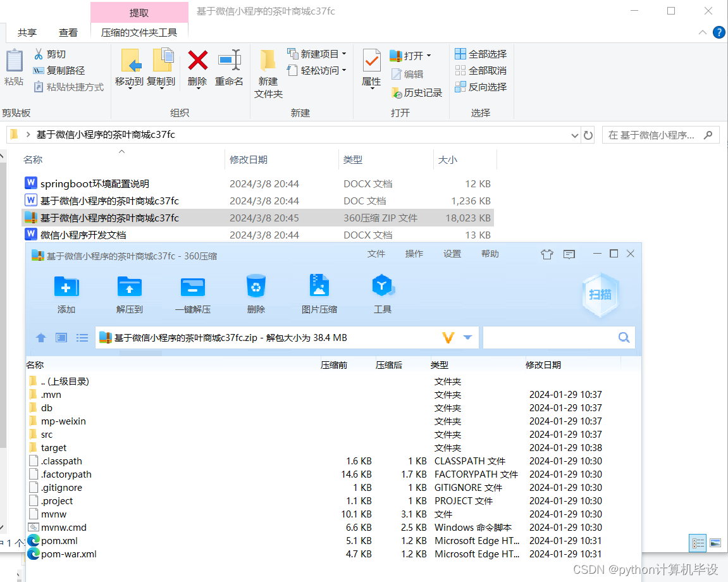Click the refresh button beside the Explorer address bar
Screen dimensions: 728x582
588,135
